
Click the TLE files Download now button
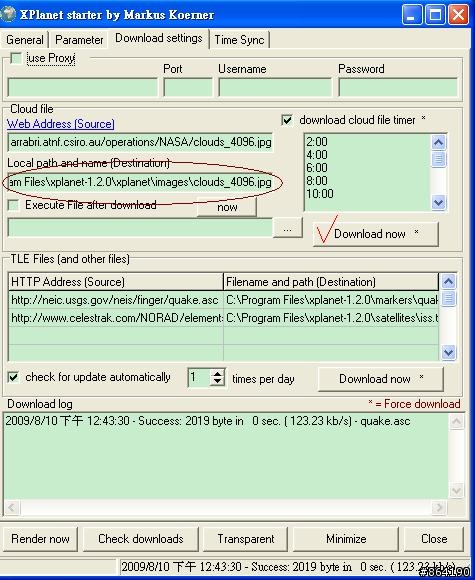click(381, 379)
